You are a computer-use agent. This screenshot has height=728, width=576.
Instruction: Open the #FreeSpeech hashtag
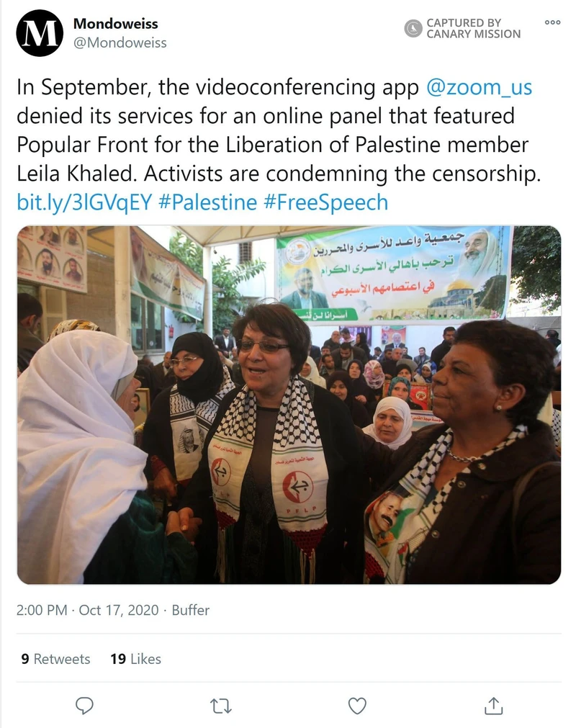point(325,202)
